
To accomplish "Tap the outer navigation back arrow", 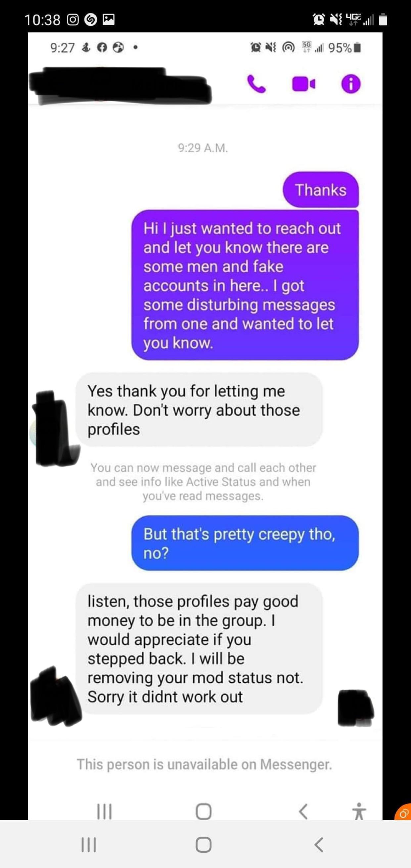I will point(319,845).
